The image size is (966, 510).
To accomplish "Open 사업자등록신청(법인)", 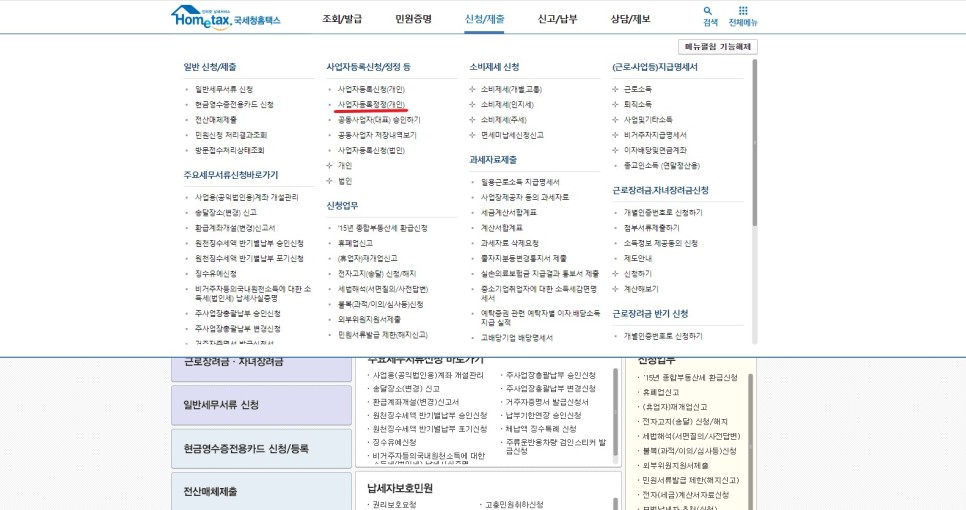I will pos(371,150).
